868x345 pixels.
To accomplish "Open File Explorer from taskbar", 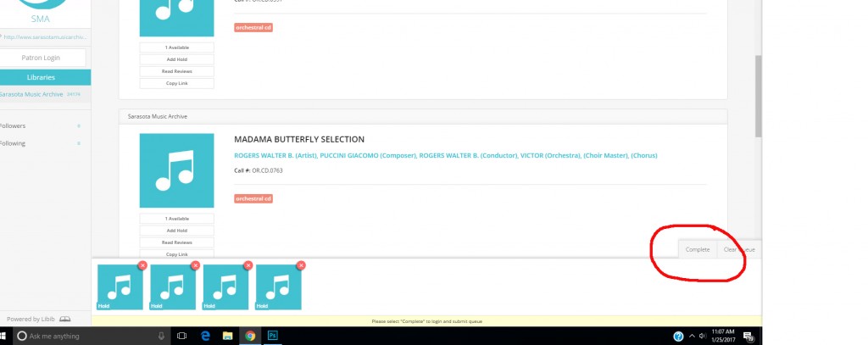I will [x=227, y=336].
